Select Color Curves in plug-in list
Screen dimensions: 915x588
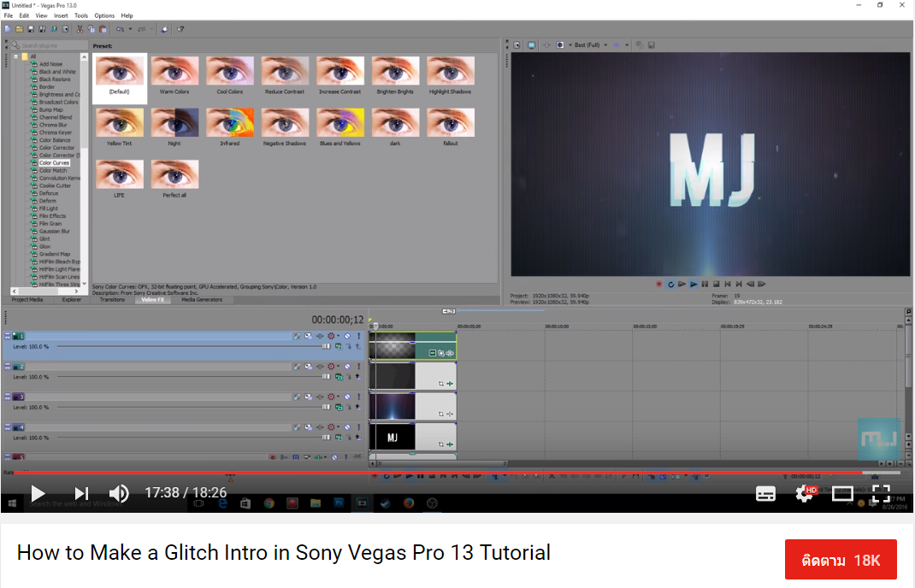(54, 162)
